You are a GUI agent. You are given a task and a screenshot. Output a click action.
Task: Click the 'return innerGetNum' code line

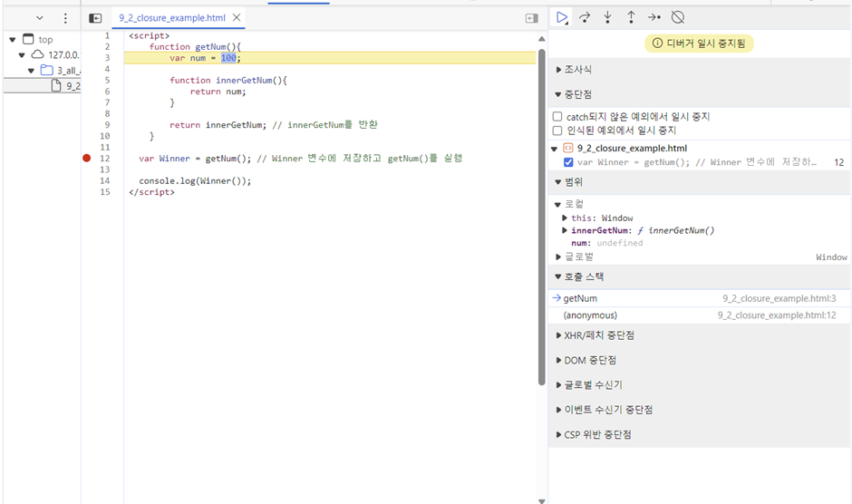218,124
